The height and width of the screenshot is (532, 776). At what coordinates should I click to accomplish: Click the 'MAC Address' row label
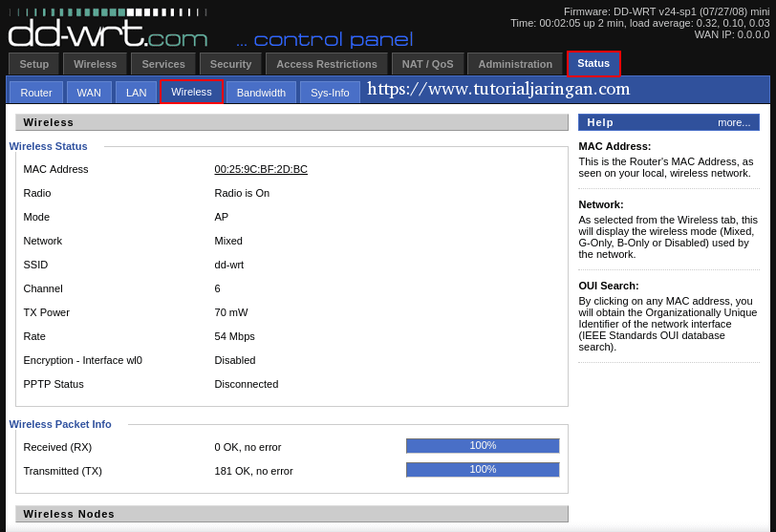[x=56, y=169]
